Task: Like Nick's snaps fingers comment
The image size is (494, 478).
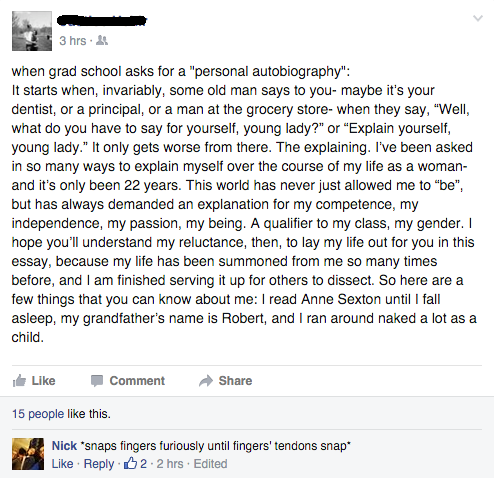Action: (x=62, y=464)
